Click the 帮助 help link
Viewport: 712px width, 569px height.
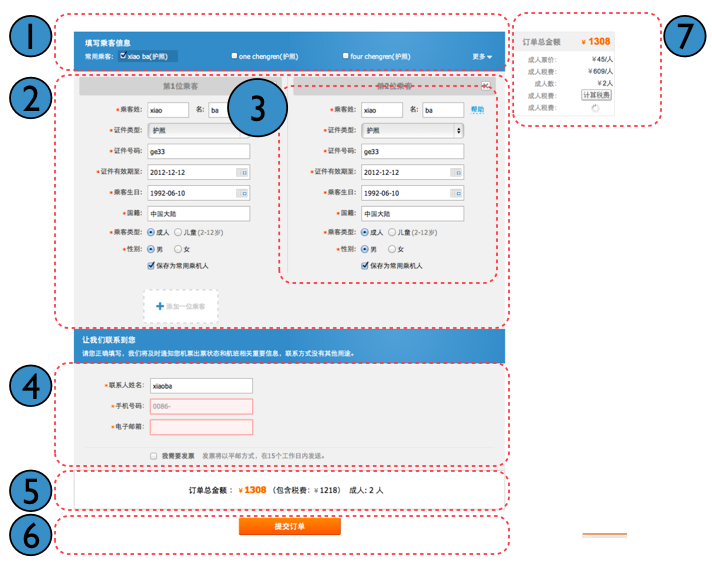point(477,109)
